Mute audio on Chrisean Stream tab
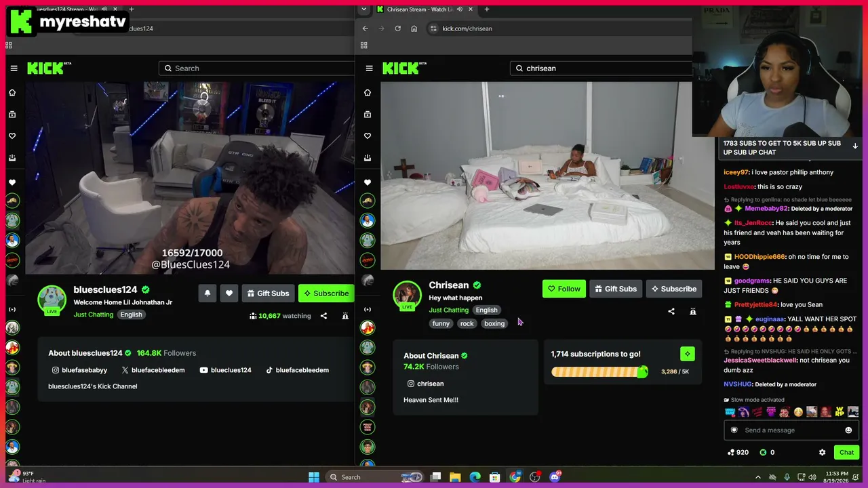 point(460,9)
